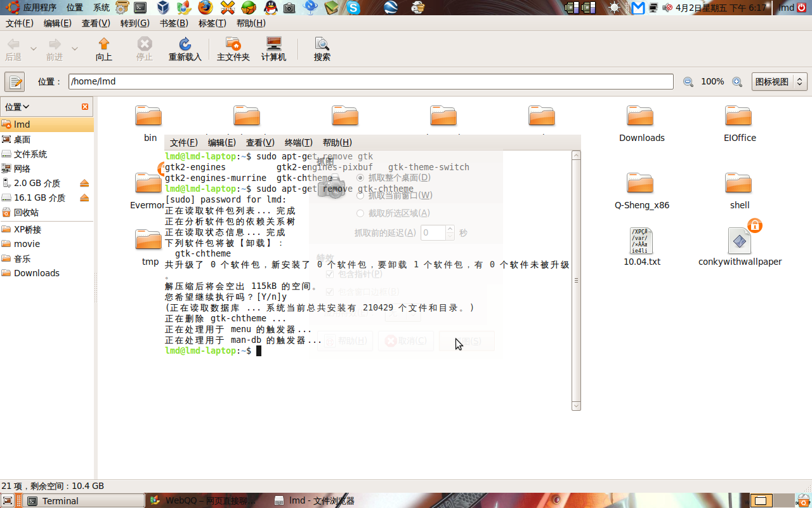Image resolution: width=812 pixels, height=508 pixels.
Task: Launch Firefox from the top panel
Action: click(x=206, y=8)
